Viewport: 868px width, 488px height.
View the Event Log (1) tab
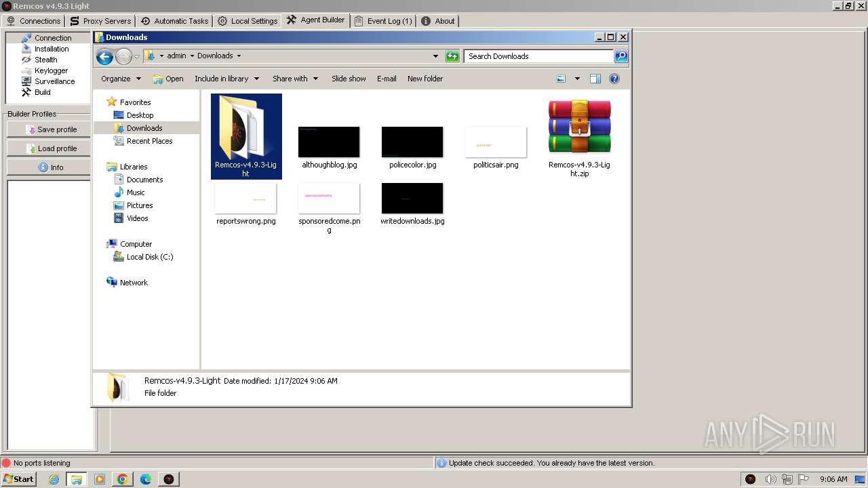(x=383, y=21)
